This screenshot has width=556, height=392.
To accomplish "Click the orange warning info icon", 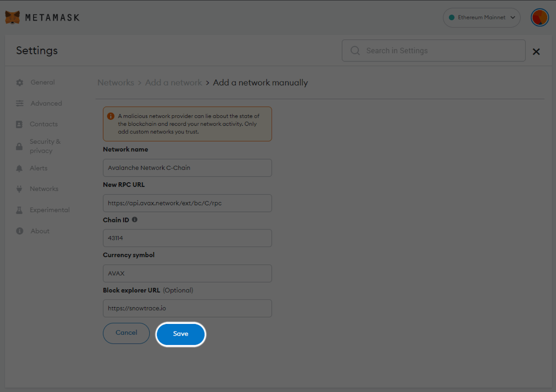I will tap(111, 116).
